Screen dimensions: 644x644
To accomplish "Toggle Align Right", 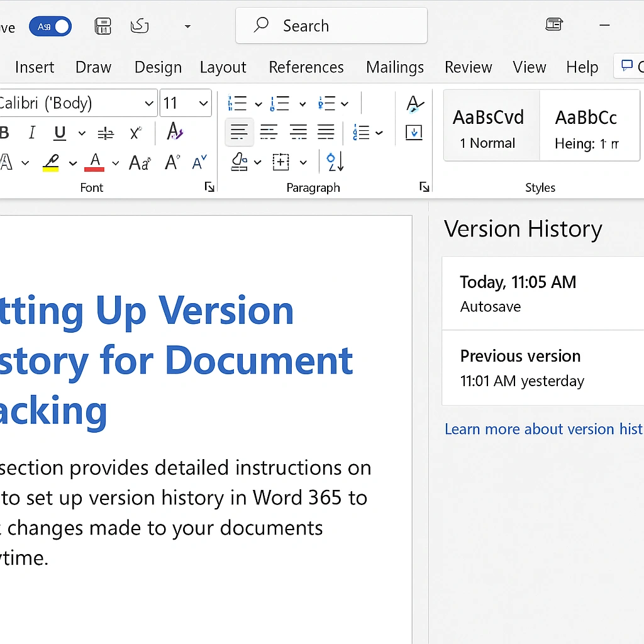I will [298, 132].
